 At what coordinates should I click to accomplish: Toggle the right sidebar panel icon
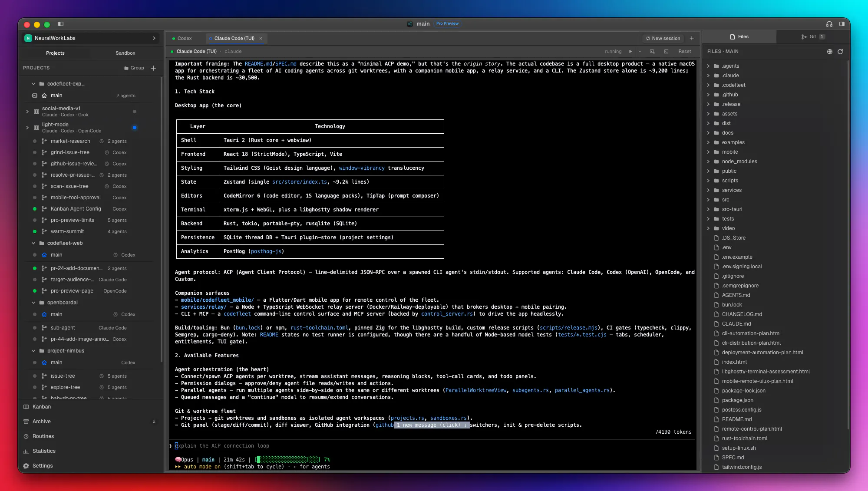(842, 24)
